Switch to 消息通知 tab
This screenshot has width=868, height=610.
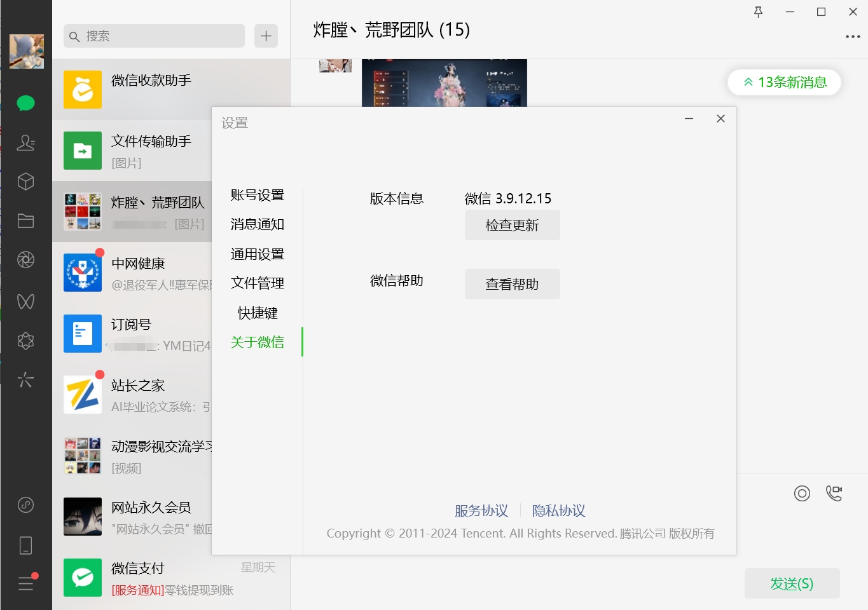258,224
